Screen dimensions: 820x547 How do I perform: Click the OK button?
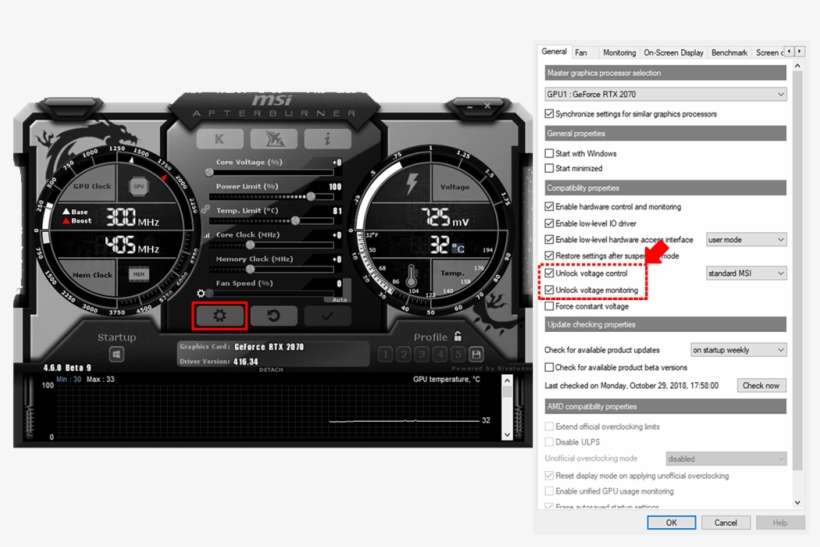[671, 522]
